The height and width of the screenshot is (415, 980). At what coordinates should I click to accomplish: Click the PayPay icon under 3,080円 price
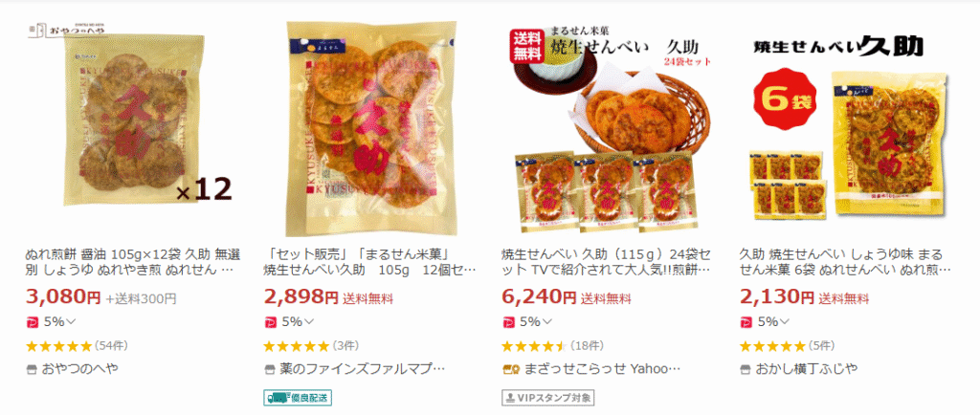pyautogui.click(x=32, y=322)
